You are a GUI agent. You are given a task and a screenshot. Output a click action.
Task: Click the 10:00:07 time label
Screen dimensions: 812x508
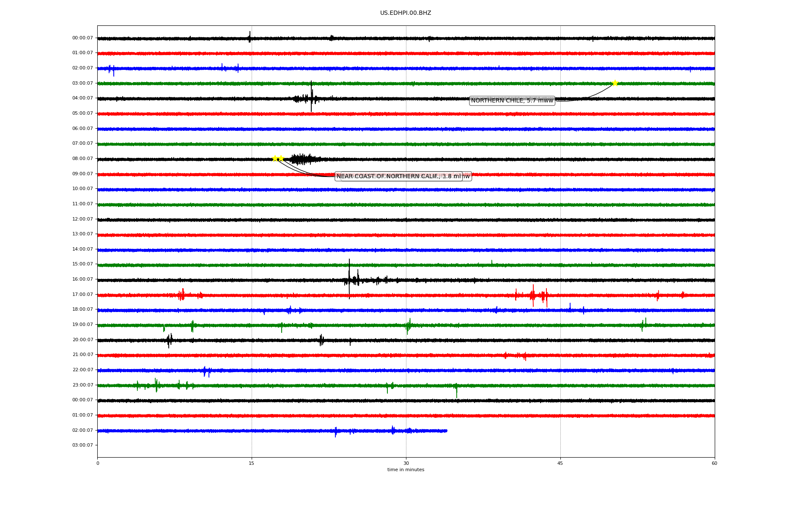(82, 189)
